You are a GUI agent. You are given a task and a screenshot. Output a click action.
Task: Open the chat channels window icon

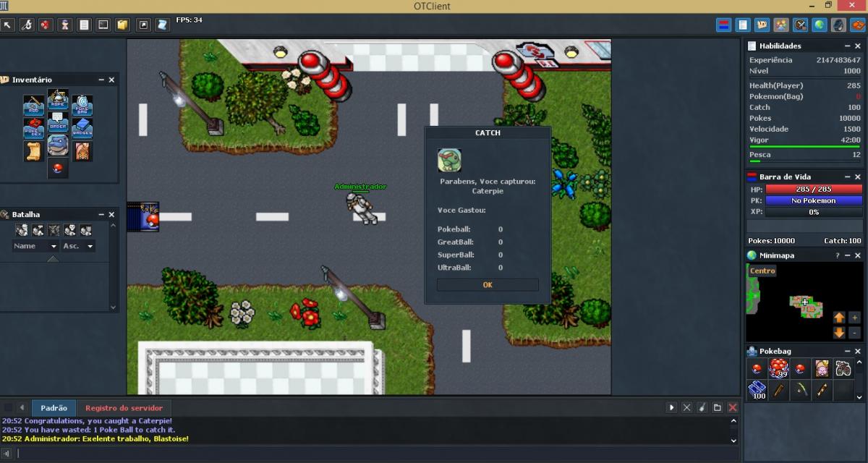718,408
